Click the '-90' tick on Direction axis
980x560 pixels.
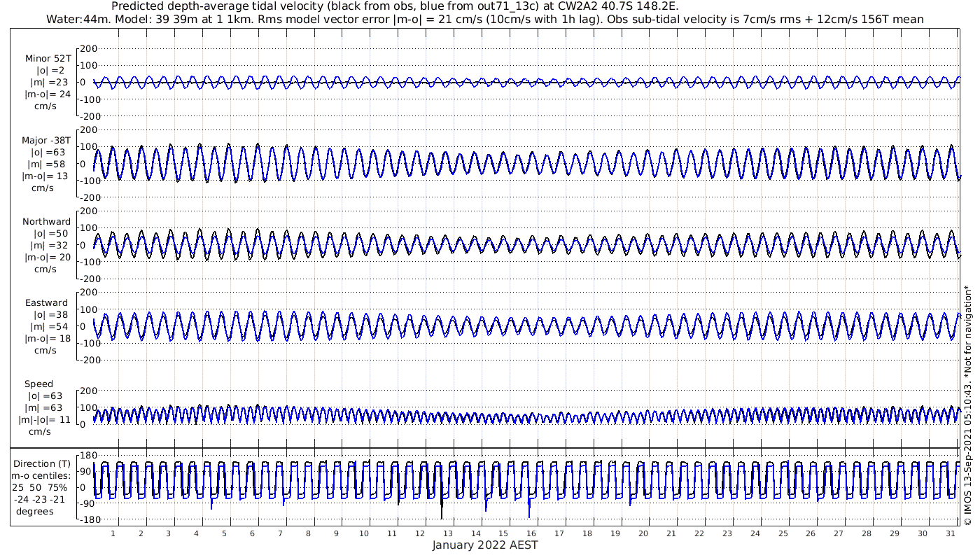(x=88, y=503)
